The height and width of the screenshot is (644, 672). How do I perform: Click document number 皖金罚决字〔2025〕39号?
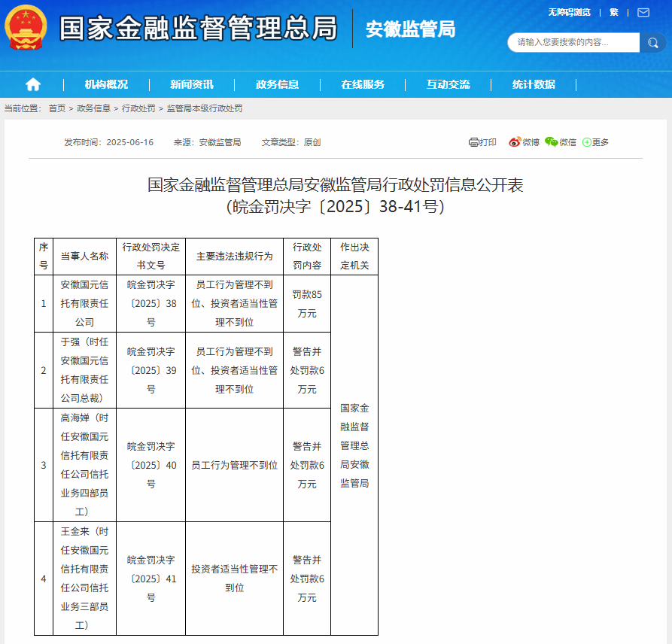click(x=151, y=370)
